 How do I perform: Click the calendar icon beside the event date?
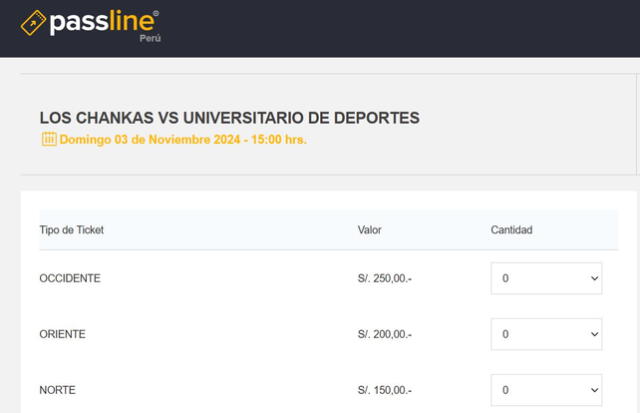click(48, 139)
